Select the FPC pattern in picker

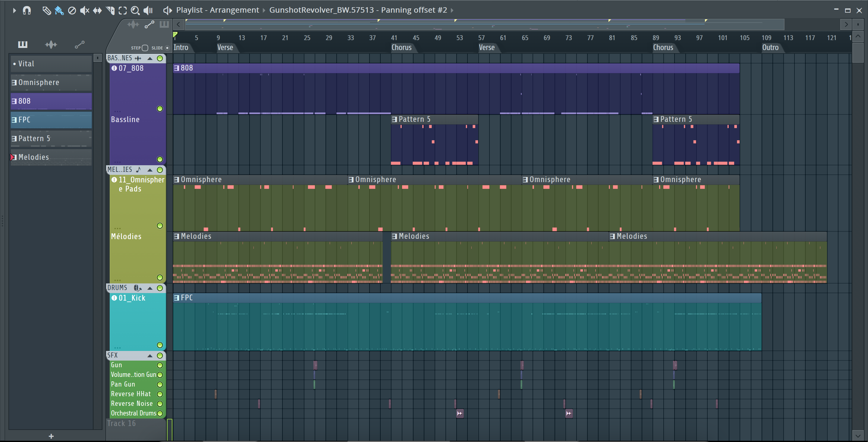(x=51, y=120)
